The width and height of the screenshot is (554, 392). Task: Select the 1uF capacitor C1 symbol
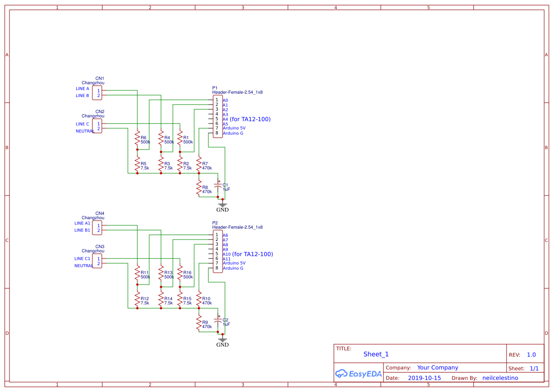[x=218, y=186]
